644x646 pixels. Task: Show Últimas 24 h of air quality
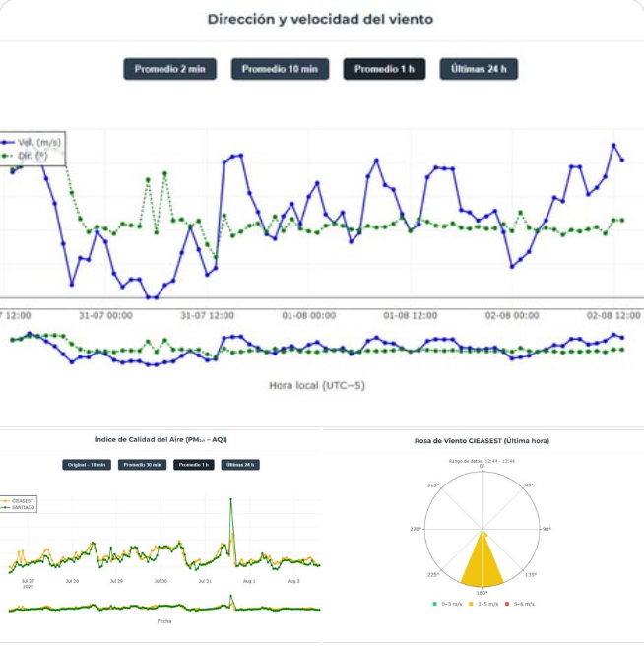pos(241,465)
